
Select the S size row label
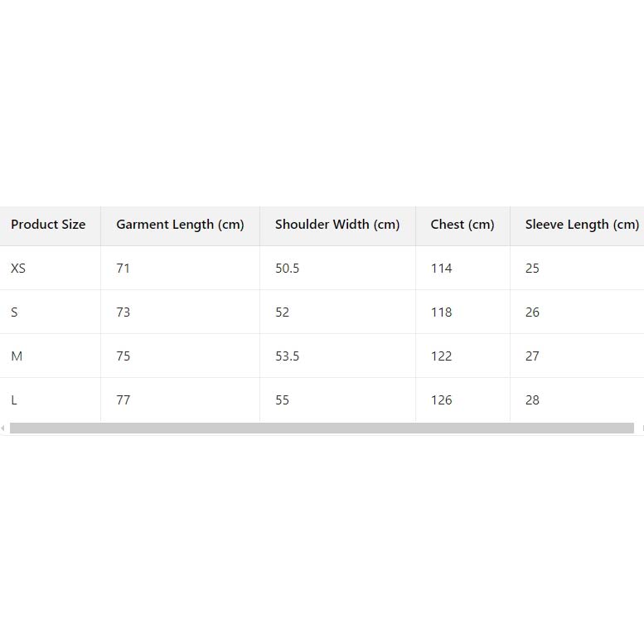(x=15, y=312)
